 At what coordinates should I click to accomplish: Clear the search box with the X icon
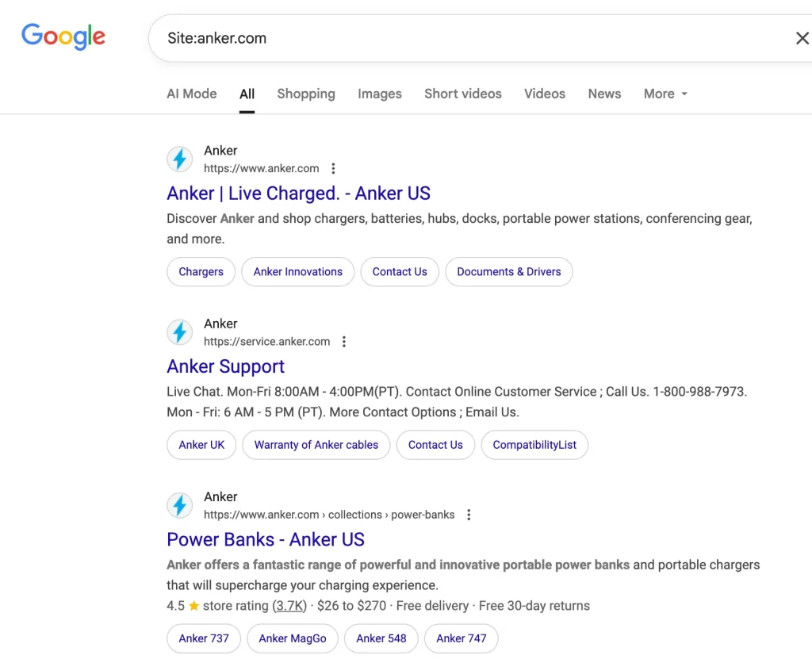[x=802, y=38]
